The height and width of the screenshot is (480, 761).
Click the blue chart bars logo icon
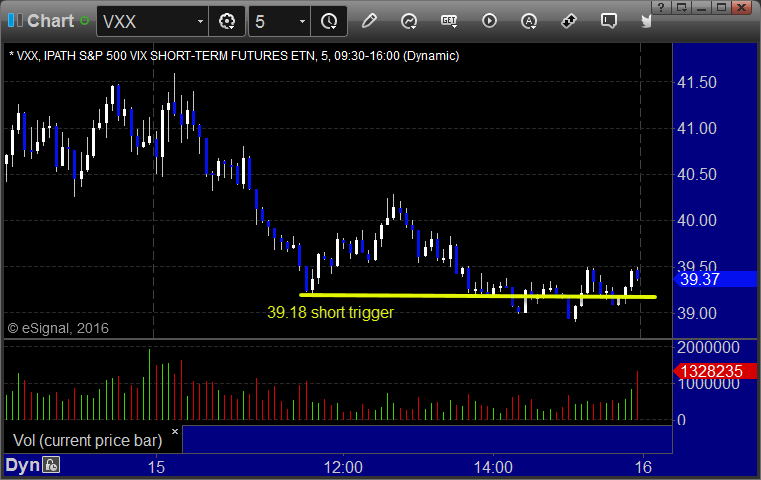[x=15, y=20]
